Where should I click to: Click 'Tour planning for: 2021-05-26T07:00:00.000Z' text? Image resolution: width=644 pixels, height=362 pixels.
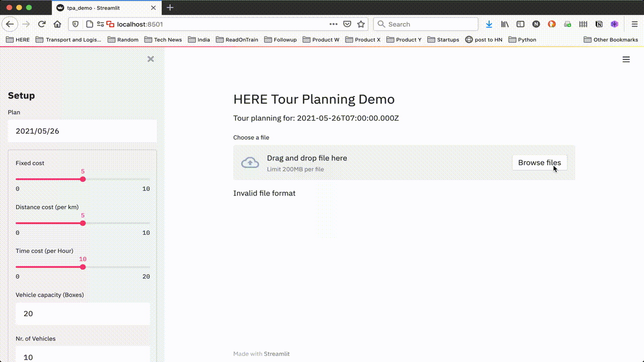point(316,118)
